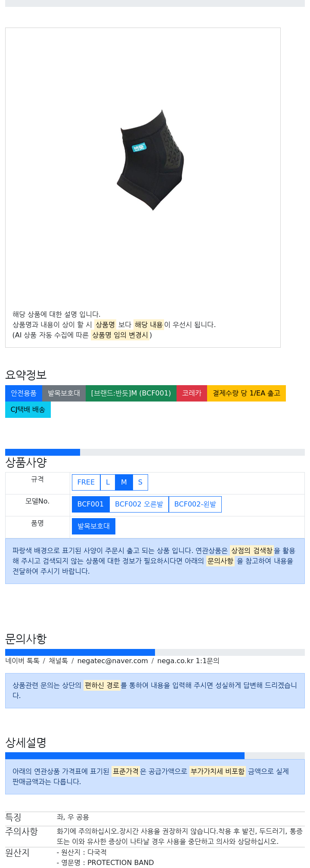Viewport: 310px width, 868px height.
Task: Pick size S option
Action: click(140, 482)
